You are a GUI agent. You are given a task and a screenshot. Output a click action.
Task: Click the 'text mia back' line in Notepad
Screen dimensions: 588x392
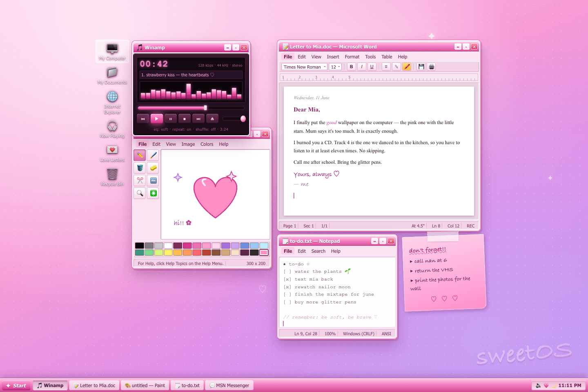coord(308,279)
